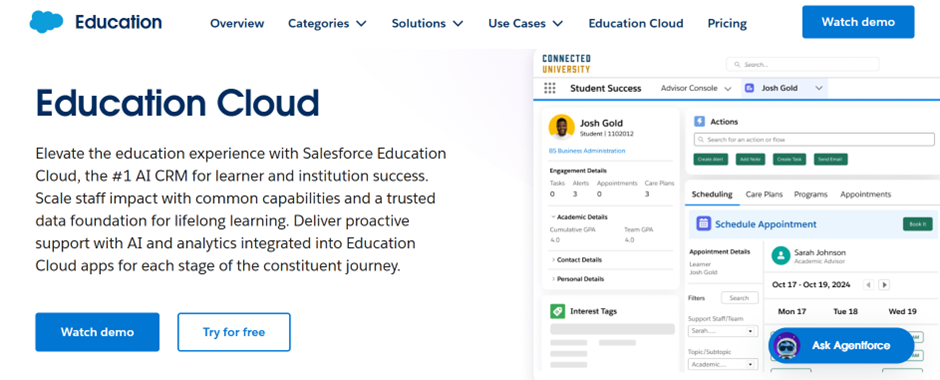
Task: Click the hero Watch demo button
Action: click(x=97, y=332)
